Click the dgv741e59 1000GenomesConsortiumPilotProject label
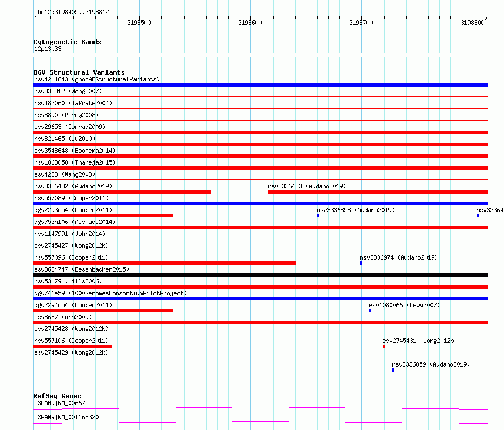Viewport: 504px width, 430px height. 110,293
